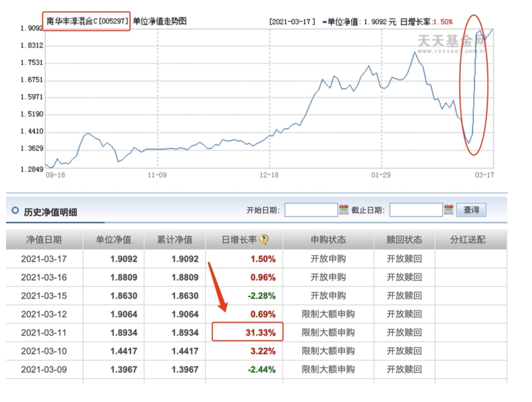This screenshot has width=532, height=402.
Task: Select the 历史净值明细 section heading
Action: click(x=50, y=212)
